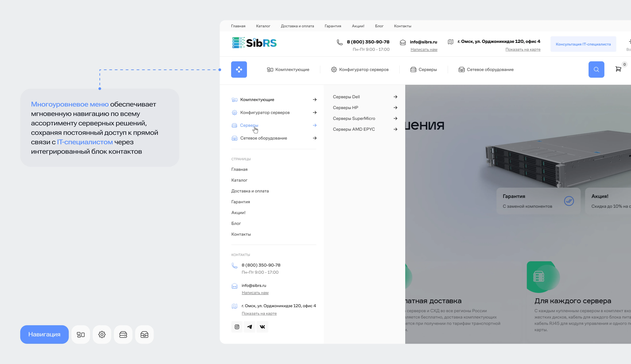Click the Сетевое оборудование icon in the dropdown menu

235,138
